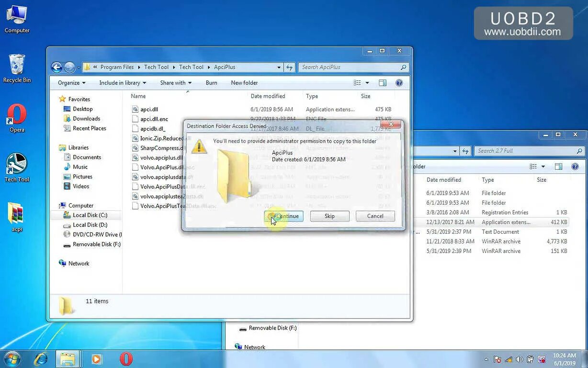Select Desktop under Favorites
The image size is (588, 368).
coord(82,109)
